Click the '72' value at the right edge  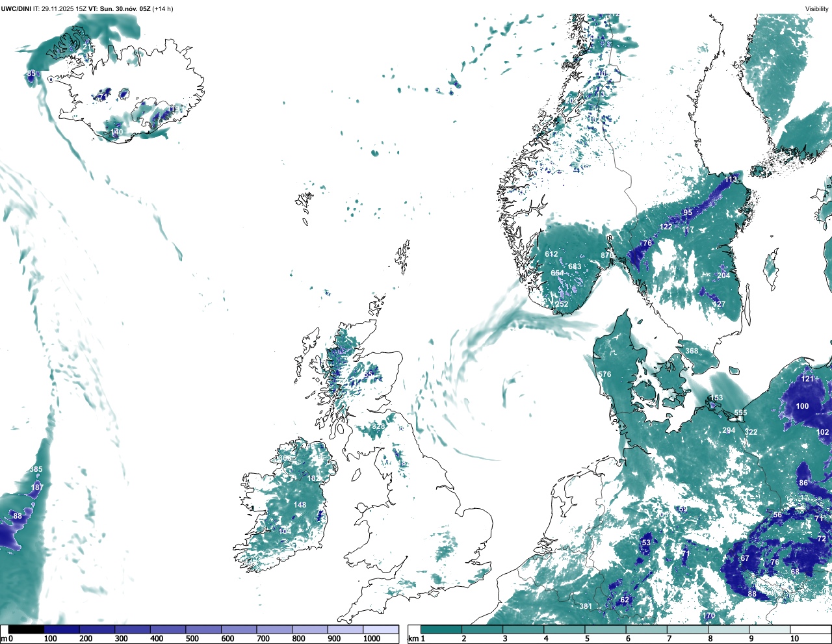[822, 539]
